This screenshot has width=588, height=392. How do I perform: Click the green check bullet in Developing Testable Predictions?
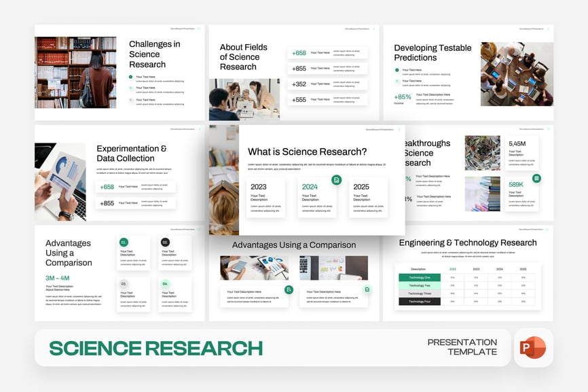[x=397, y=70]
